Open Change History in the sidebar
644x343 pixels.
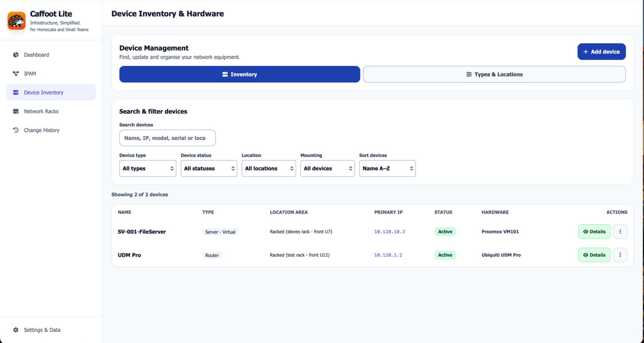point(51,130)
